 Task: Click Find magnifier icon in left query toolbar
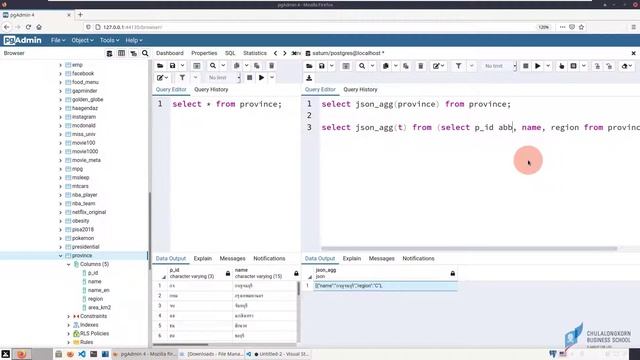pyautogui.click(x=213, y=66)
